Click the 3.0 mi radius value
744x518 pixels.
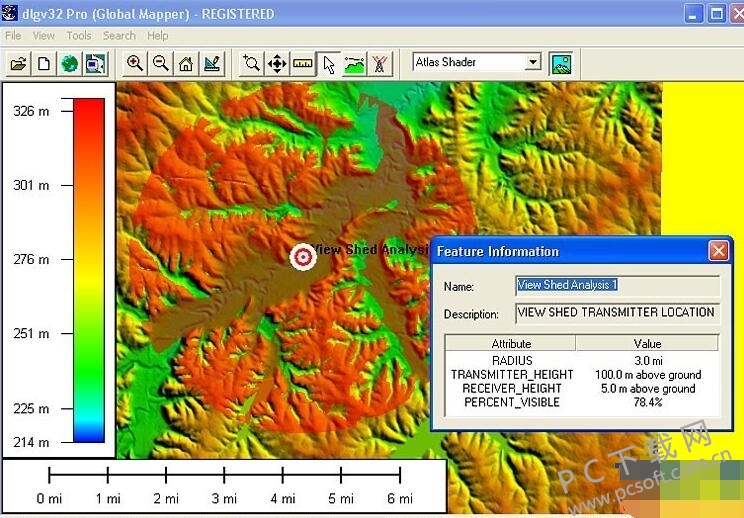coord(648,361)
